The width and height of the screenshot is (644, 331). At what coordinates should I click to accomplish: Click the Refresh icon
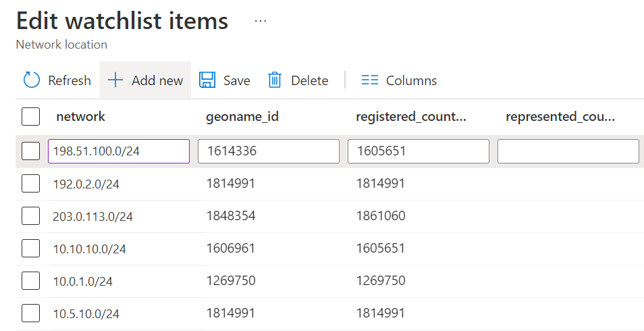point(32,80)
